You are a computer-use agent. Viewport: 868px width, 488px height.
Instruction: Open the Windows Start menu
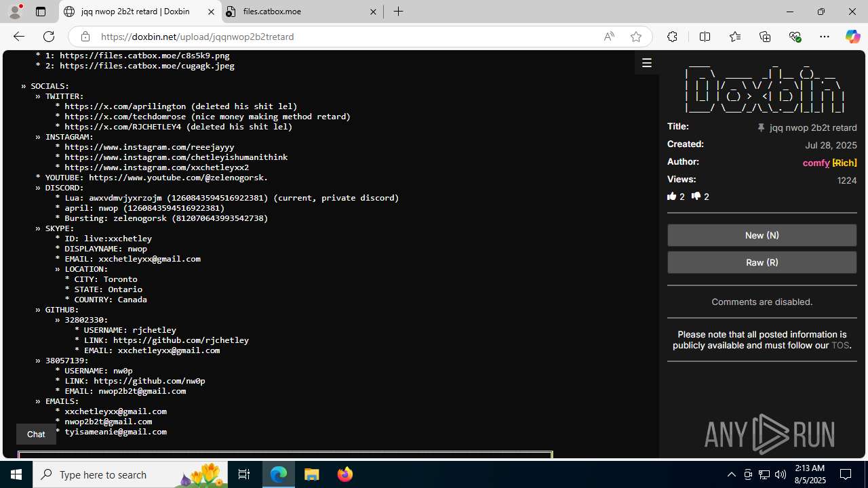pos(16,474)
